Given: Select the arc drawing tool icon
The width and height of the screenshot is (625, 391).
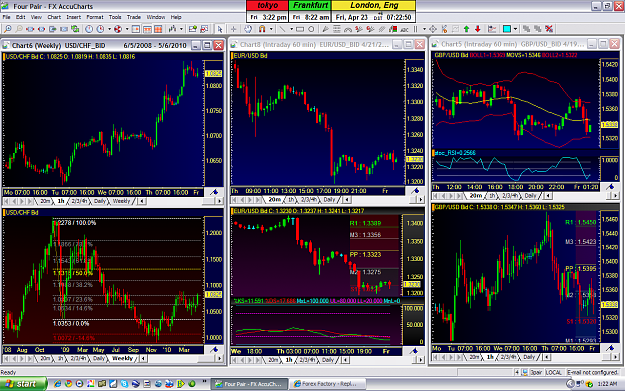Looking at the screenshot, I should point(348,29).
